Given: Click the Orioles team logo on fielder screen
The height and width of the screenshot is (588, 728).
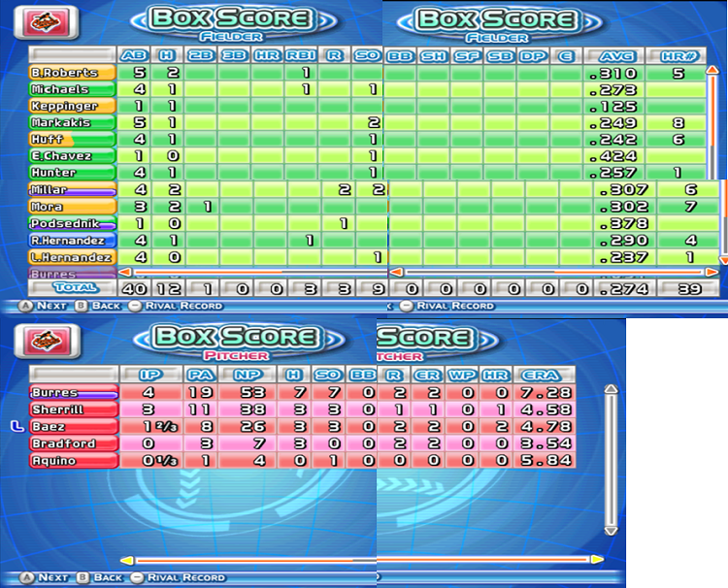Looking at the screenshot, I should tap(46, 21).
